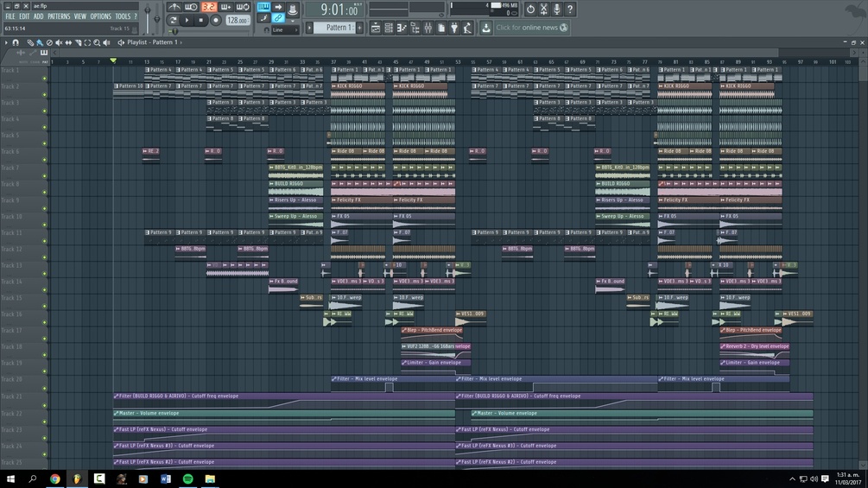868x488 pixels.
Task: Select the Mute tool in playlist toolbar
Action: click(x=59, y=42)
